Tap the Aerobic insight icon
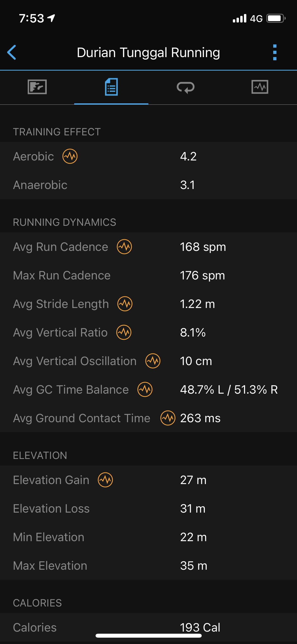The height and width of the screenshot is (644, 297). coord(70,156)
